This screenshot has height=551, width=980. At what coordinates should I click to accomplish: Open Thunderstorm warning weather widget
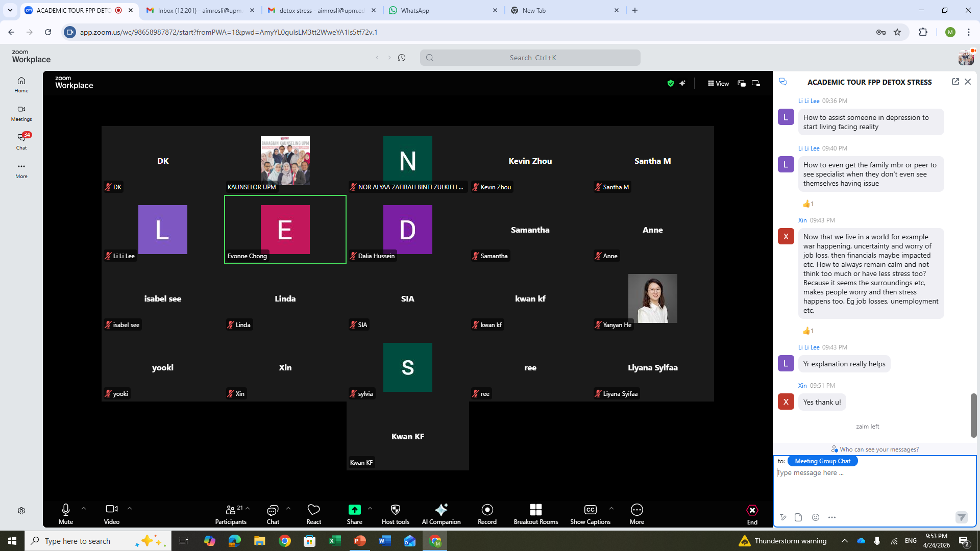click(783, 541)
